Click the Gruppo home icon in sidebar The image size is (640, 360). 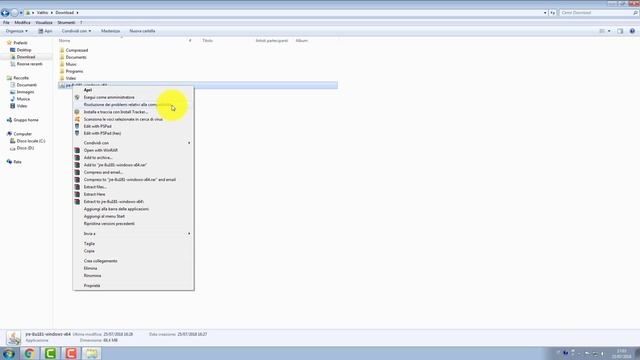(x=9, y=120)
